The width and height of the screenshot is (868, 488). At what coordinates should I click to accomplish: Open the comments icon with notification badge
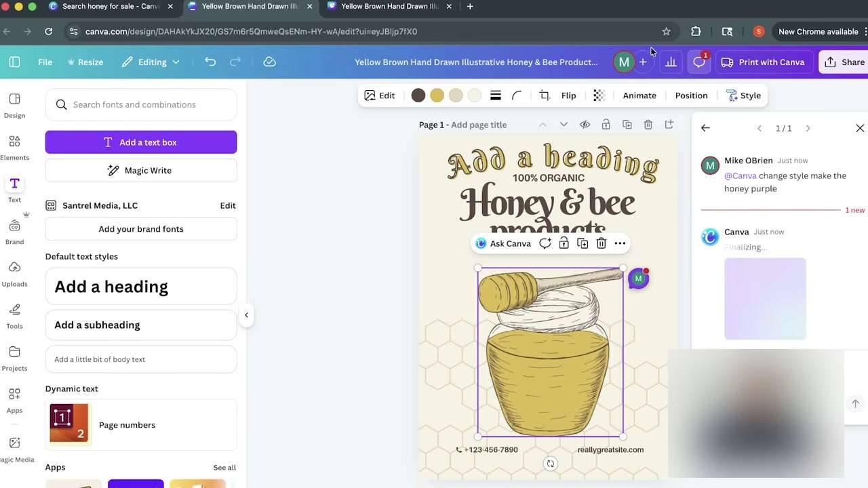coord(698,62)
